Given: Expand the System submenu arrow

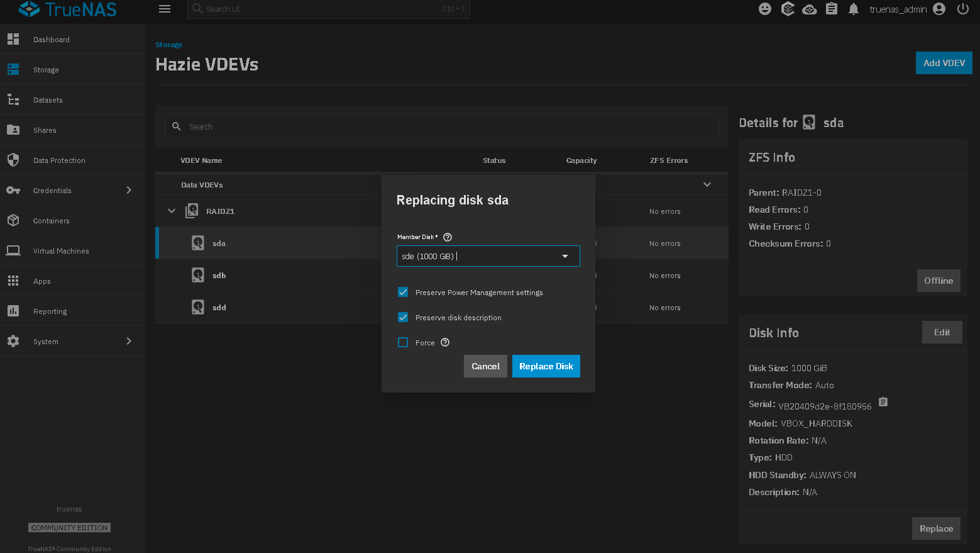Looking at the screenshot, I should tap(129, 341).
